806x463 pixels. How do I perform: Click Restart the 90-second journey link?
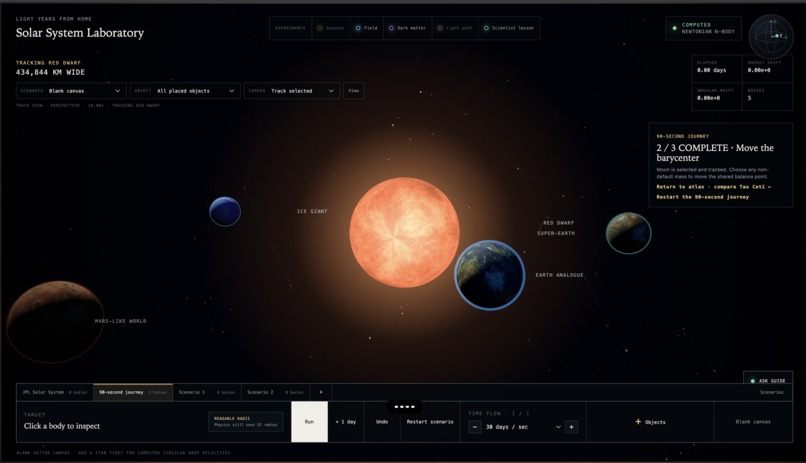pyautogui.click(x=703, y=197)
